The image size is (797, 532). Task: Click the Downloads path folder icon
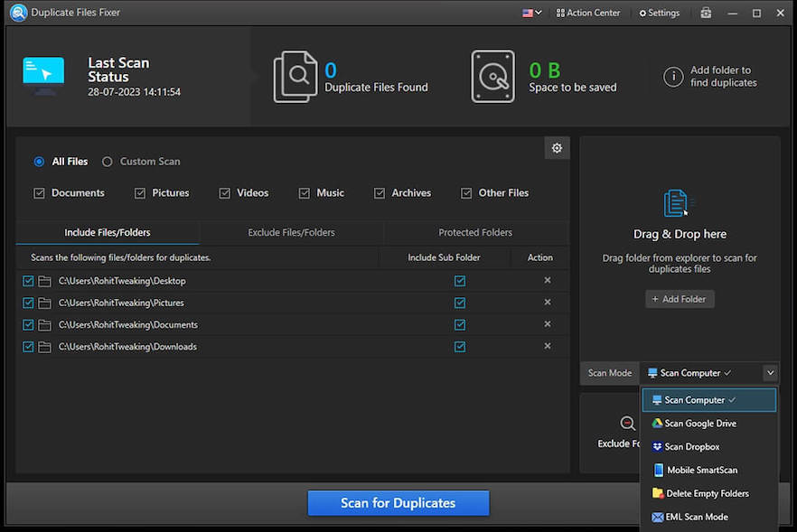pos(45,347)
